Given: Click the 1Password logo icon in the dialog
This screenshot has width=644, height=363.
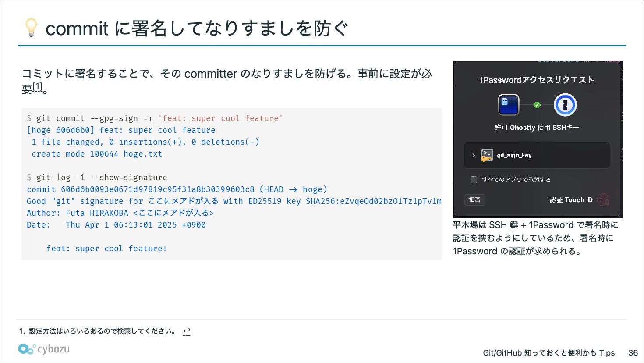Looking at the screenshot, I should click(565, 105).
